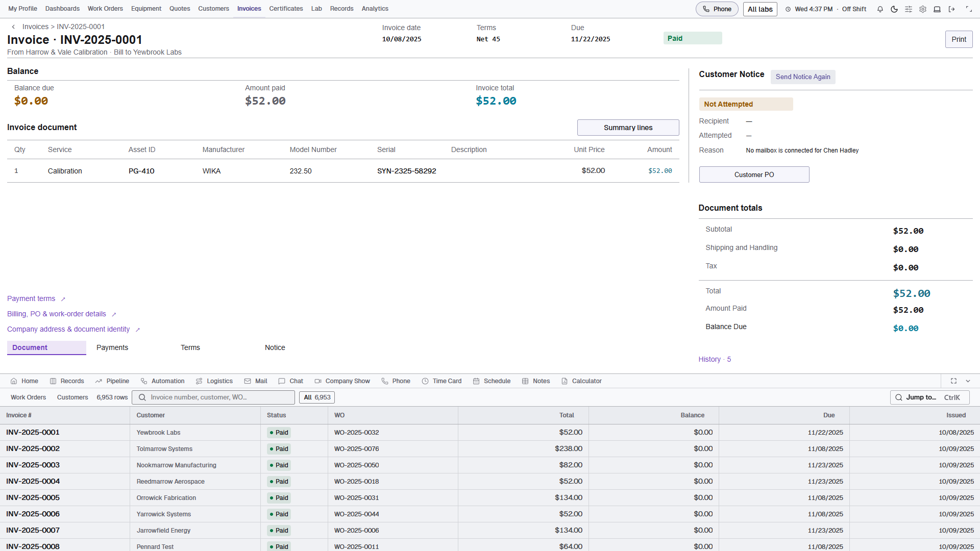Expand Company address & document identity
The width and height of the screenshot is (980, 551).
tap(73, 329)
